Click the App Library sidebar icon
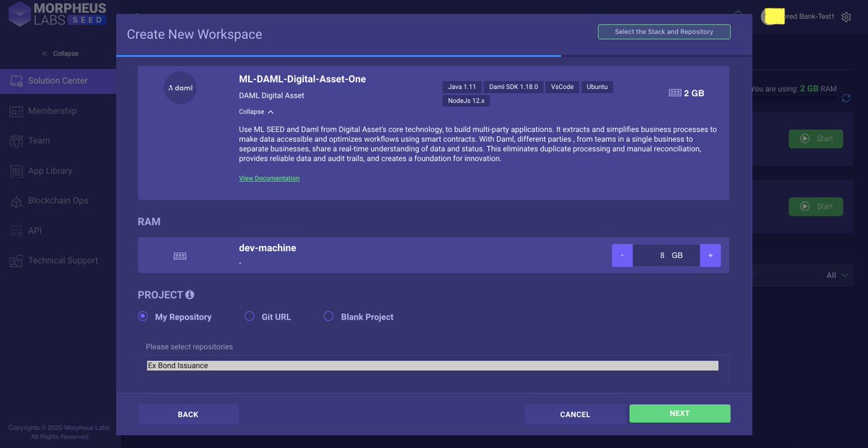This screenshot has height=448, width=868. point(16,171)
